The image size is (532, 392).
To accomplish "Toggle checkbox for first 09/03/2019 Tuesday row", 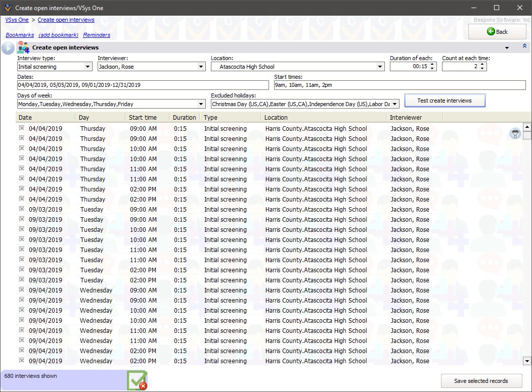I will coord(22,209).
